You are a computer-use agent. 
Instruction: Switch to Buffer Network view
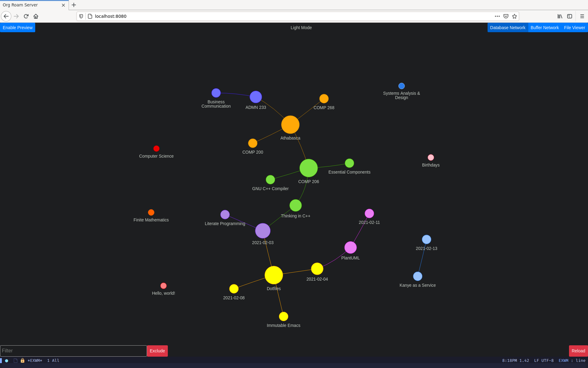(x=545, y=28)
